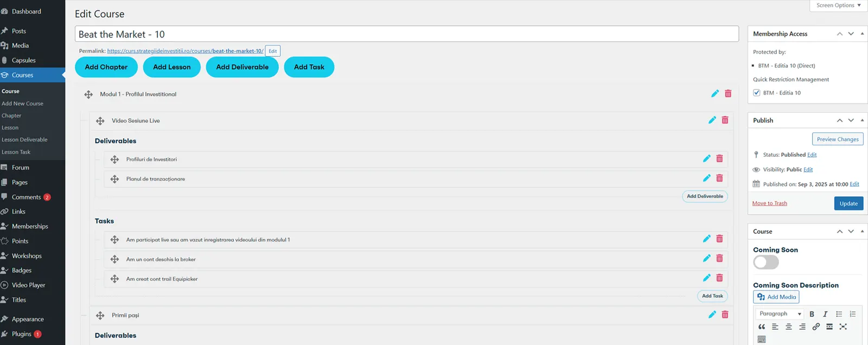Insert a numbered list in the editor
Viewport: 868px width, 345px height.
pos(852,314)
